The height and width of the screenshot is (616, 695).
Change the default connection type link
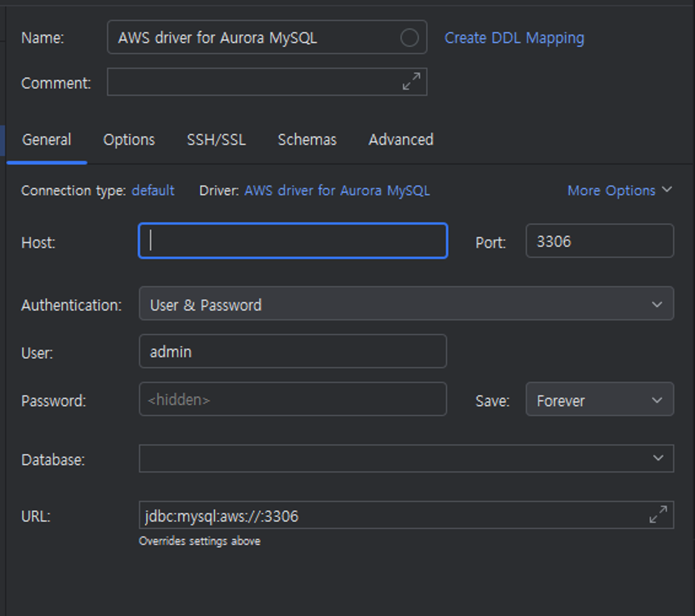(153, 191)
